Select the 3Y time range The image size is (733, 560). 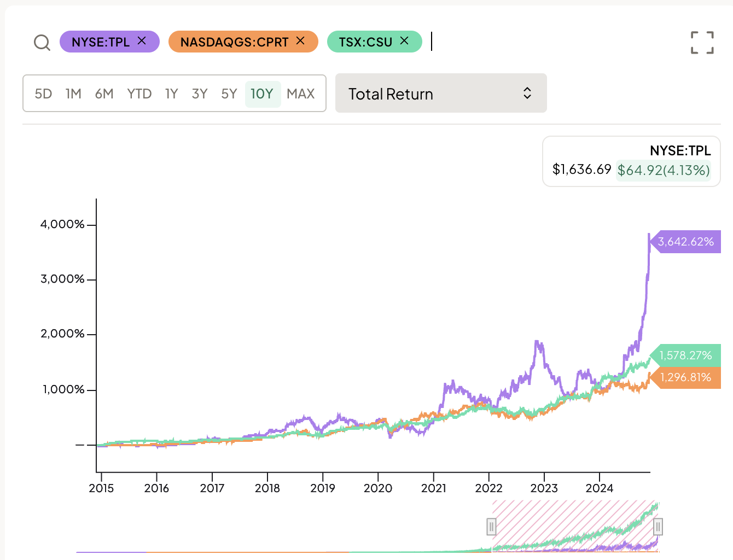coord(200,94)
